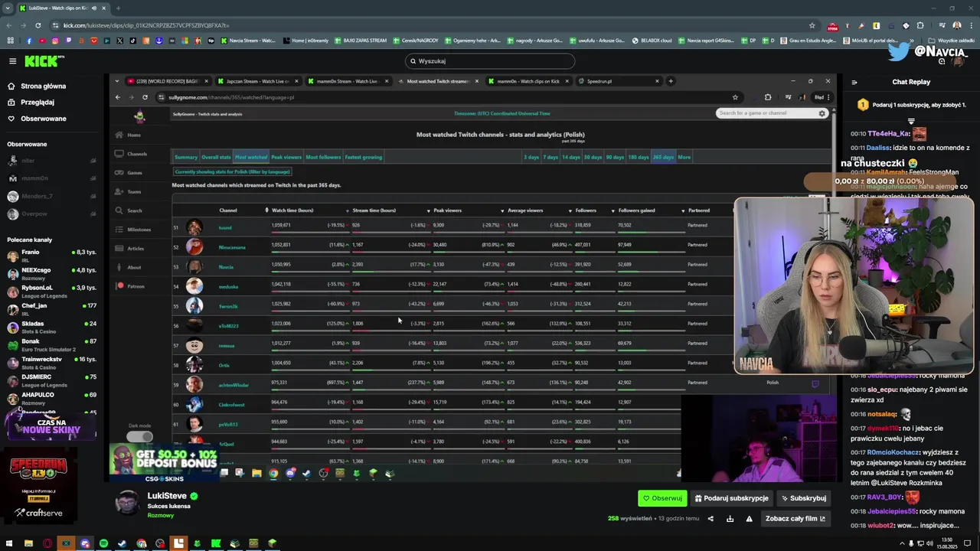Click the Kick address bar URL
This screenshot has height=551, width=980.
145,25
